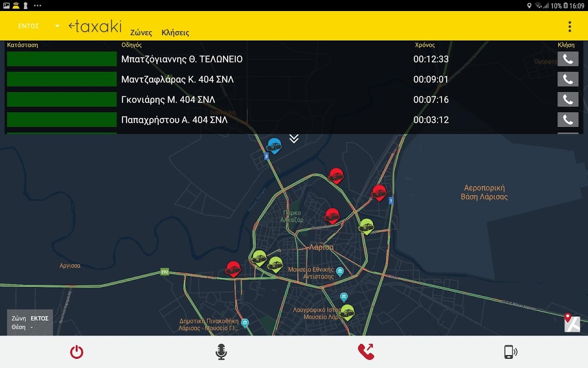
Task: Tap the red power button
Action: tap(77, 352)
